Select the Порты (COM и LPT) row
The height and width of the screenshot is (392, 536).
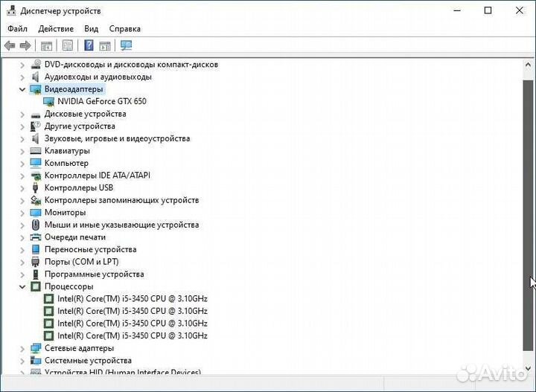point(81,262)
